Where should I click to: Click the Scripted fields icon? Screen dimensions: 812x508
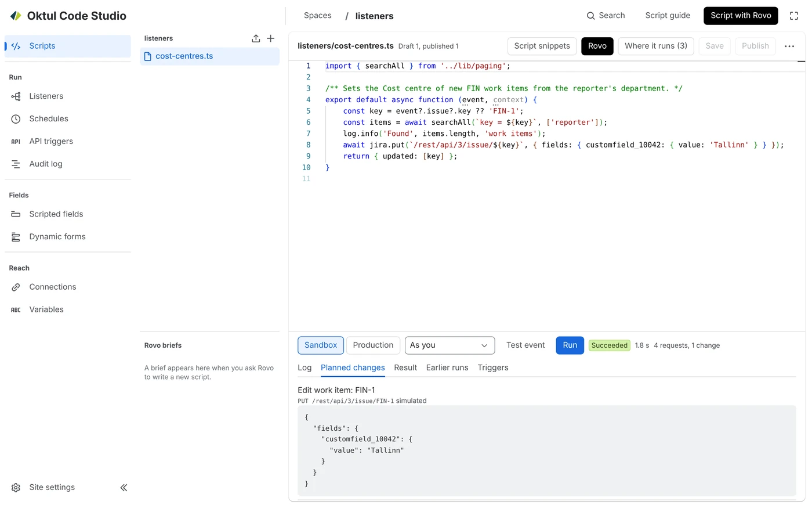[16, 214]
